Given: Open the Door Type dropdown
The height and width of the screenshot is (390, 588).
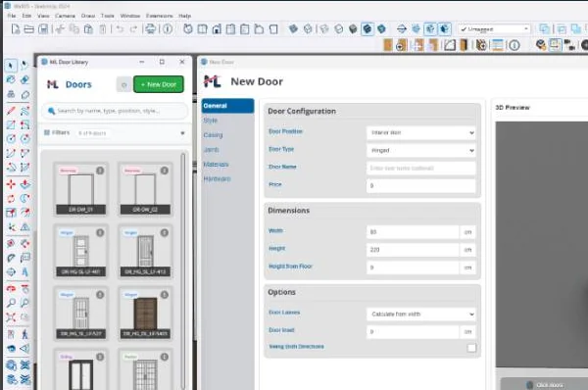Looking at the screenshot, I should click(421, 150).
